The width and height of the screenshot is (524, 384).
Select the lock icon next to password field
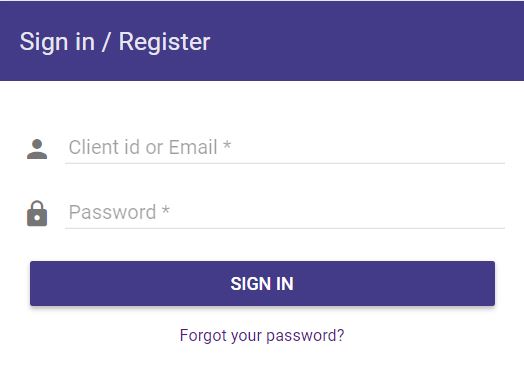(x=37, y=214)
